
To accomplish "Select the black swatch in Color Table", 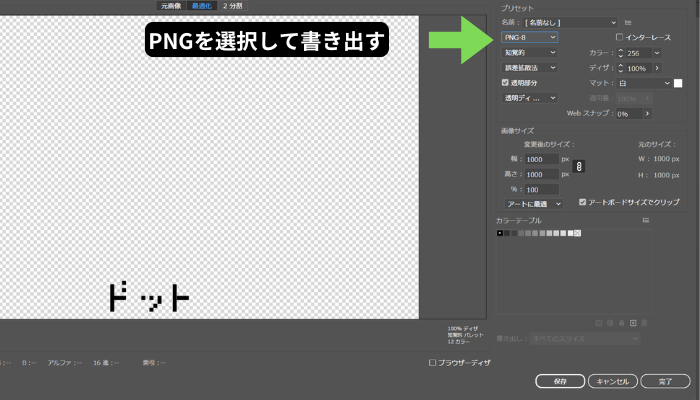I will coord(500,233).
